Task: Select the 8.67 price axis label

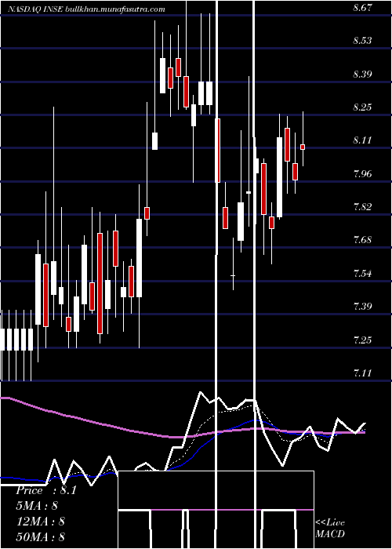Action: click(x=362, y=8)
